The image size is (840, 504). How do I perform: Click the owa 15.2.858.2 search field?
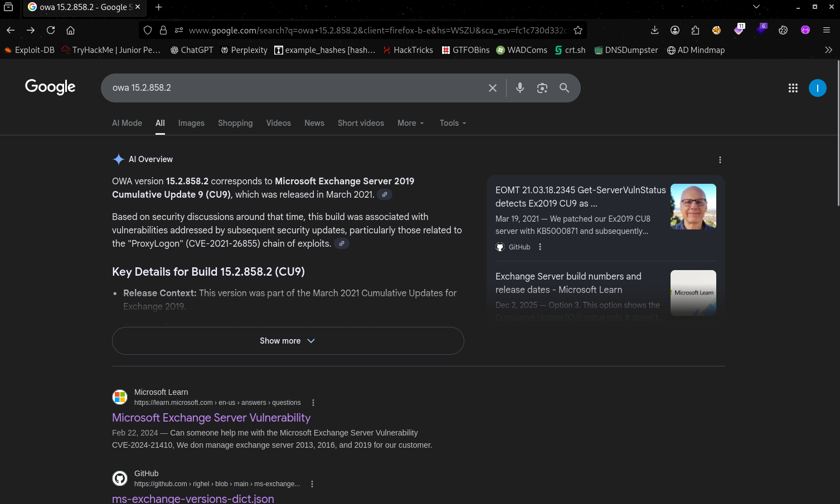click(295, 88)
